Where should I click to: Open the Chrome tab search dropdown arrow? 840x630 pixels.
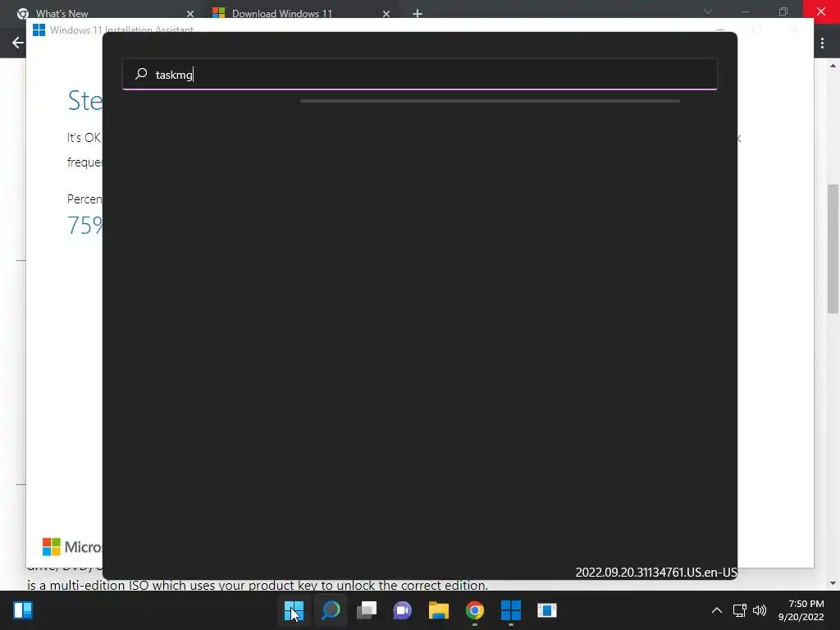pos(708,11)
